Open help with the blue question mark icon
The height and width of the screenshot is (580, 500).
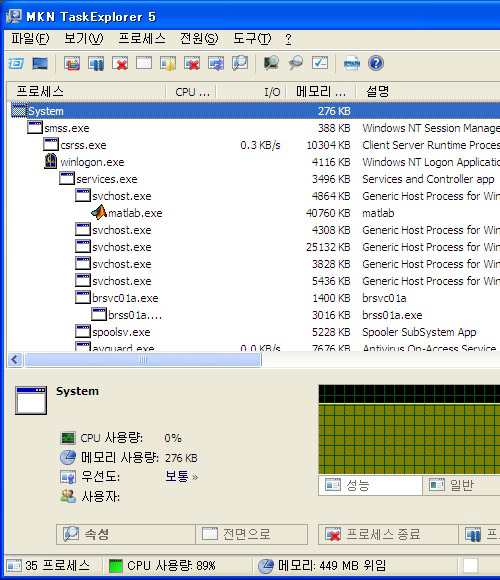click(376, 63)
